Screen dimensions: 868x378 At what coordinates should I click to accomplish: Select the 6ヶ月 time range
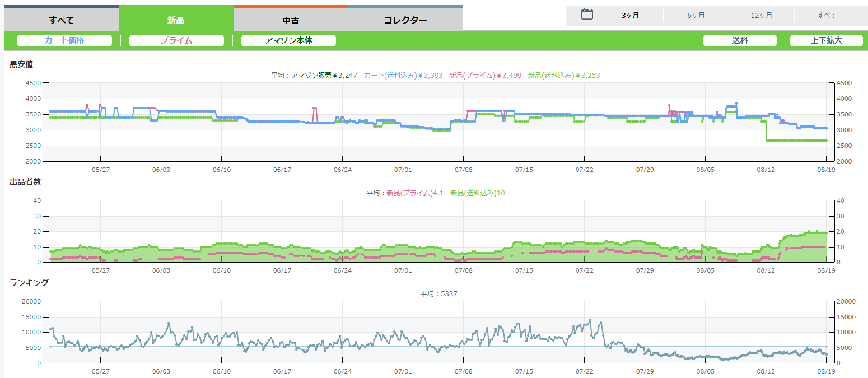point(696,16)
